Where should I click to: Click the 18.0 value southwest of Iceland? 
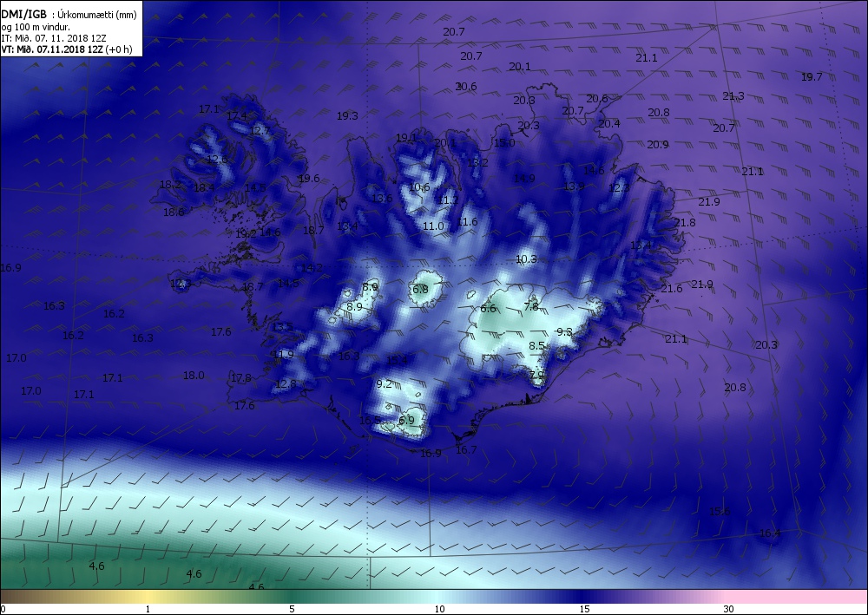coord(194,376)
